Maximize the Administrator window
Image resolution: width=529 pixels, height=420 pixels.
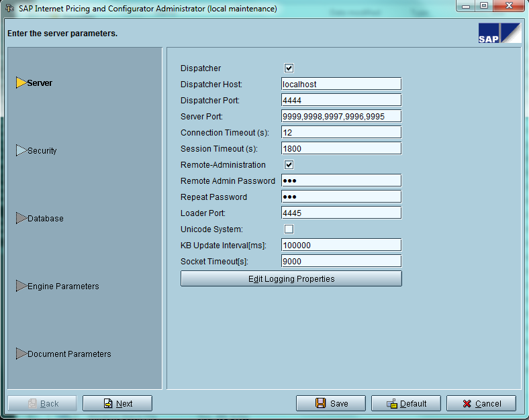tap(484, 6)
